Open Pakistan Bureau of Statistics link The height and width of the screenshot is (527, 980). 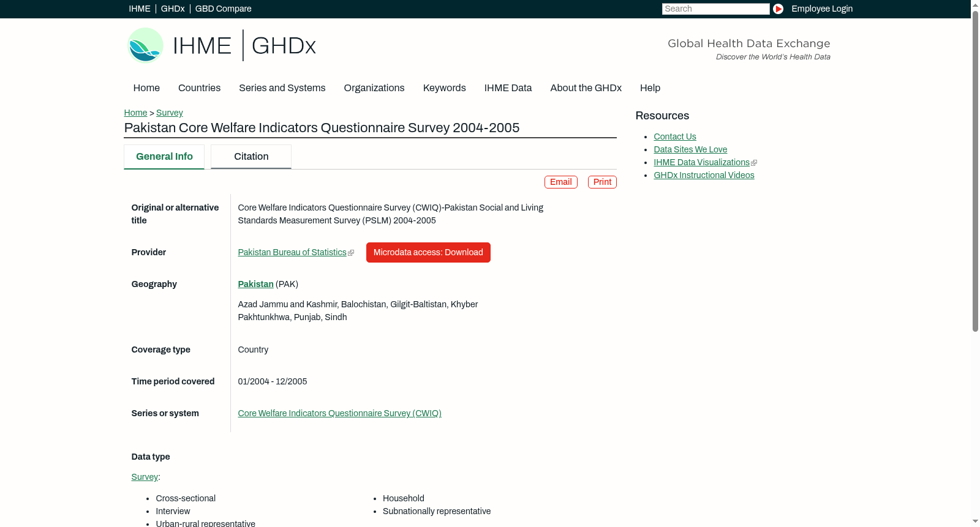click(x=292, y=252)
